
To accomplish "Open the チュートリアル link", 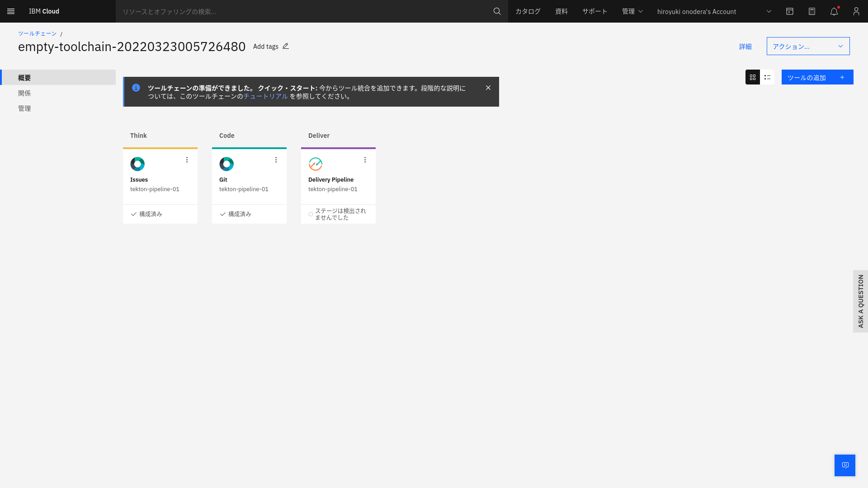I will pos(264,96).
